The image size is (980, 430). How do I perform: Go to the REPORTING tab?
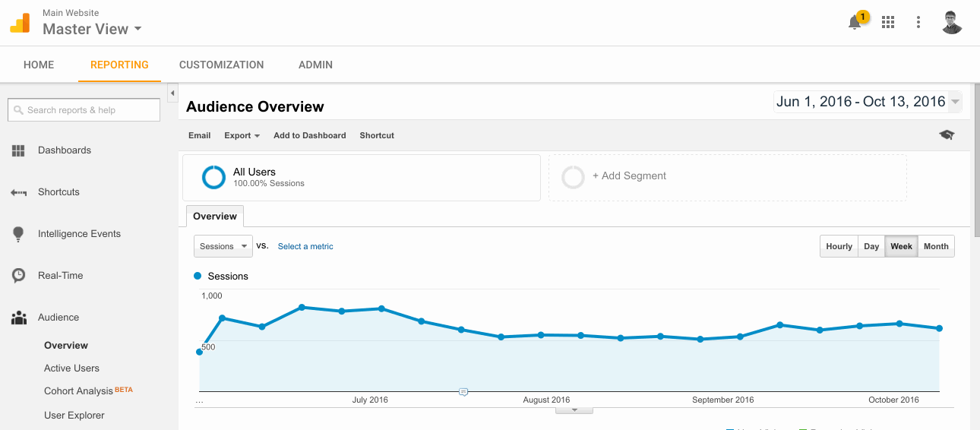tap(119, 65)
